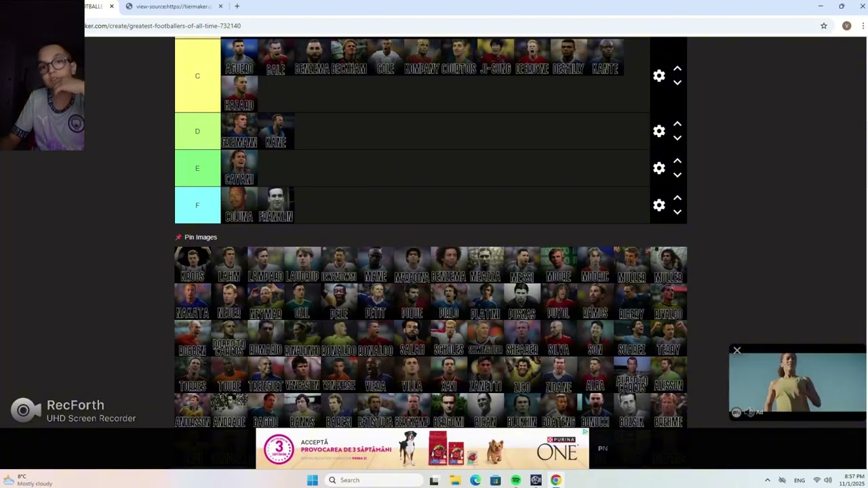This screenshot has height=488, width=868.
Task: Click the cyan F tier label
Action: (x=197, y=205)
